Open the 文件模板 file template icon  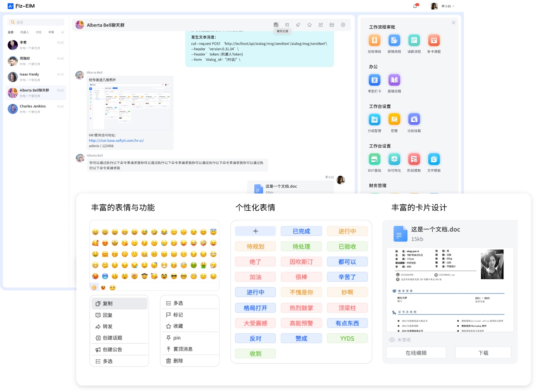pos(434,159)
